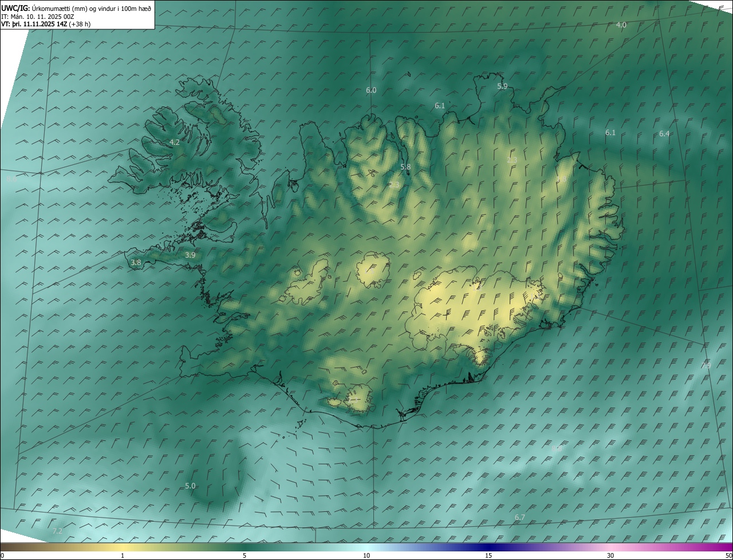The width and height of the screenshot is (733, 560).
Task: Click the 'VT: þri. 11.11.2025 14Z (+38 h)' line
Action: pos(46,24)
